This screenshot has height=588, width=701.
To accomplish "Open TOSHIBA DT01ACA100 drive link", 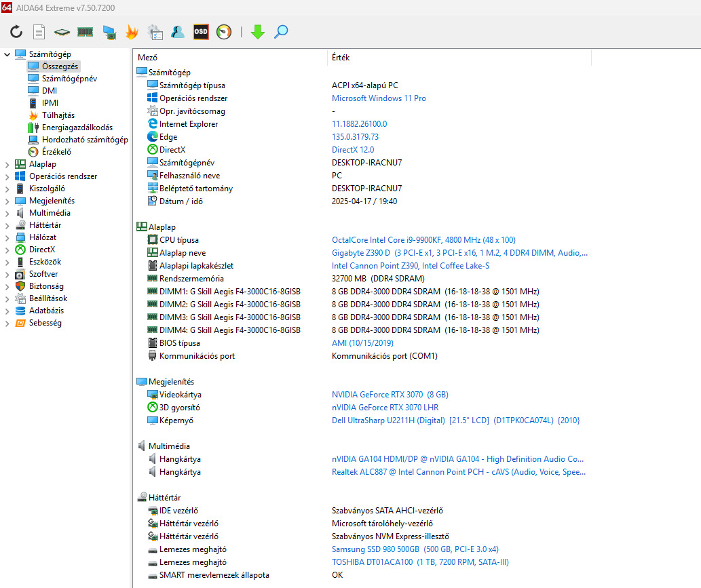I will [x=420, y=562].
